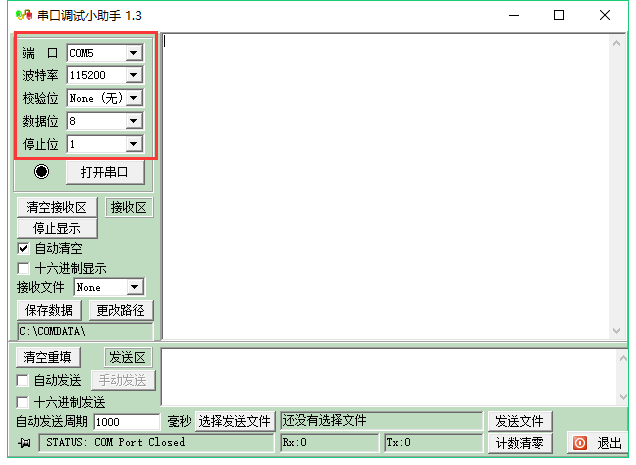The height and width of the screenshot is (465, 636).
Task: Click send area scrollbar up arrow
Action: point(623,358)
